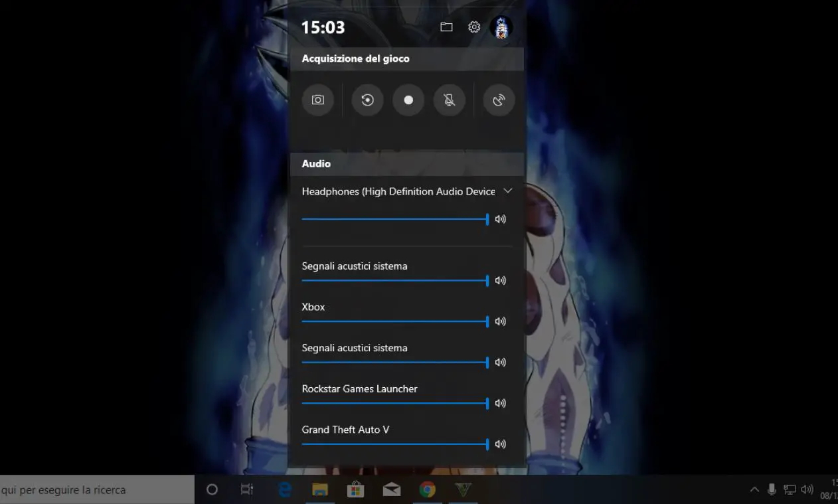
Task: Toggle the microphone during recording
Action: tap(450, 100)
